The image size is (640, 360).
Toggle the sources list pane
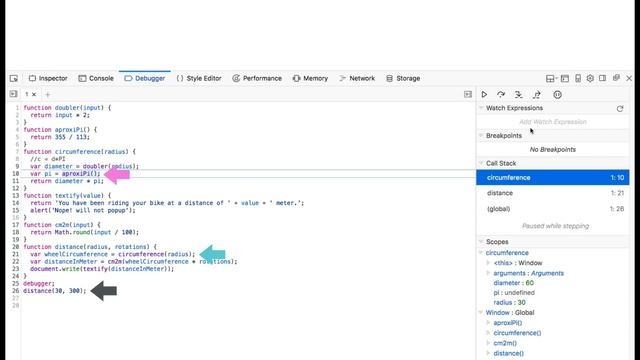(x=13, y=94)
